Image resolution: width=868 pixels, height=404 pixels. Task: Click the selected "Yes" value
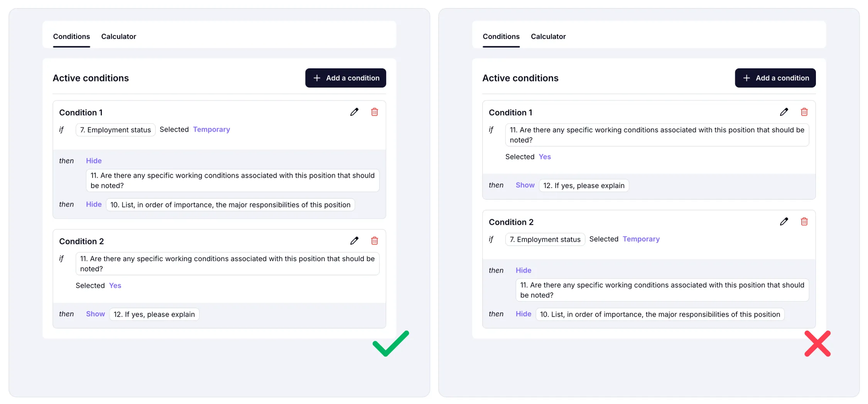(x=115, y=285)
